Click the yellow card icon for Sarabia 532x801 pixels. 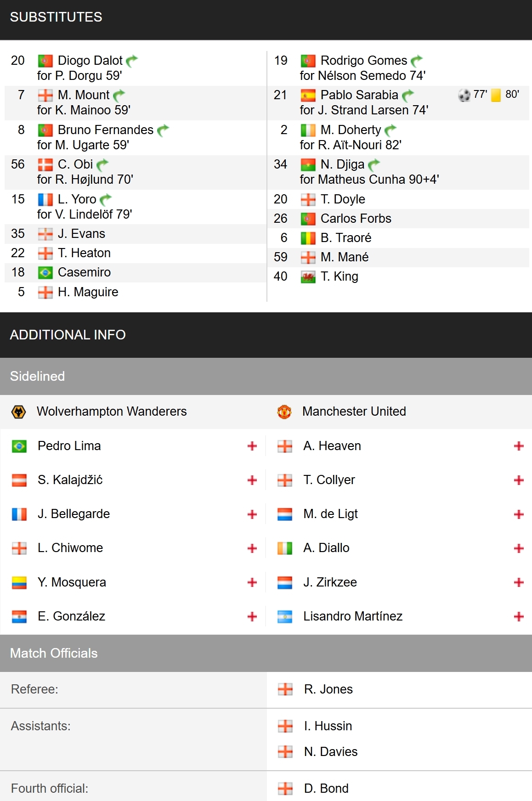pyautogui.click(x=496, y=95)
